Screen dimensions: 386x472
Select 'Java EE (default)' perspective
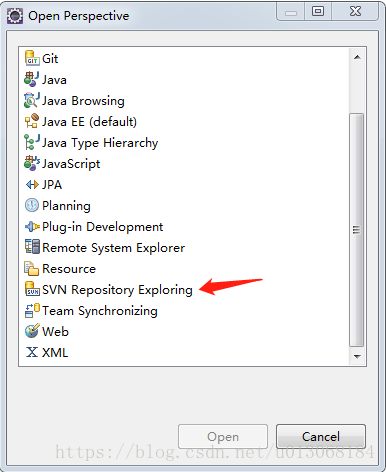(x=89, y=122)
